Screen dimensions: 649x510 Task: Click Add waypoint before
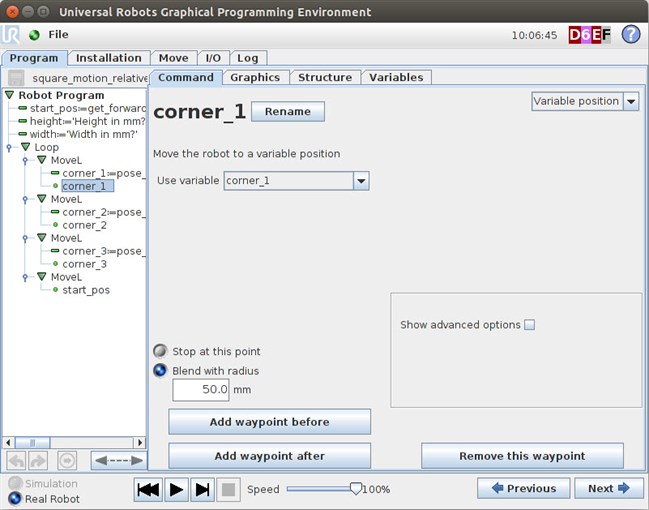(269, 422)
